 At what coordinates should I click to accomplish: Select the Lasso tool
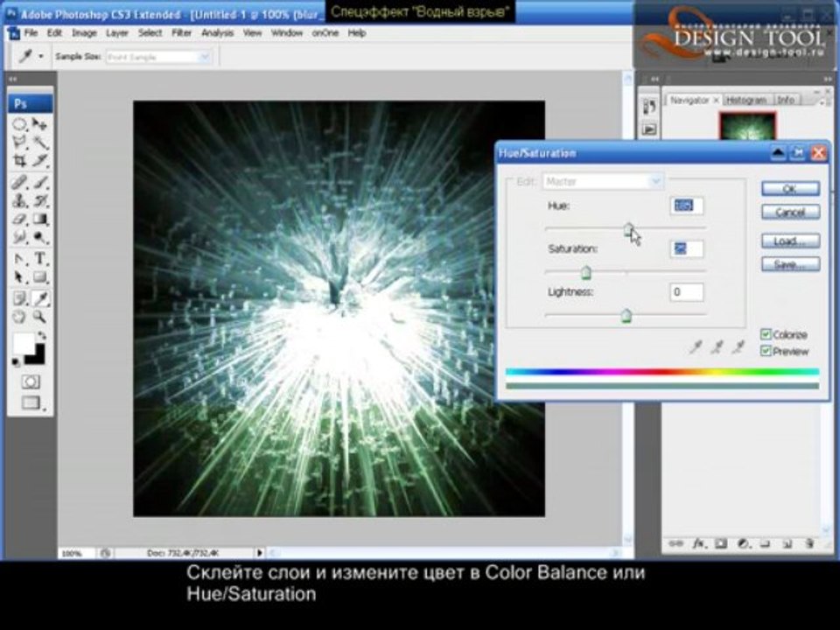pyautogui.click(x=20, y=142)
